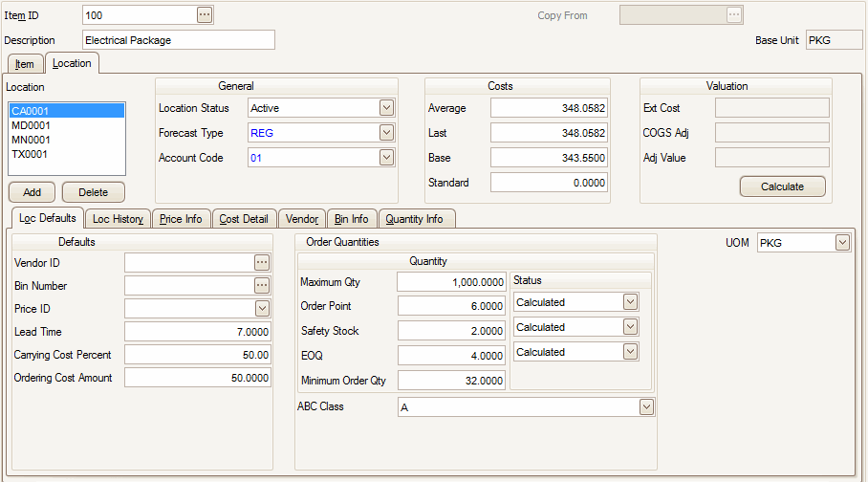Switch to the Item tab
The image size is (868, 482).
(24, 64)
